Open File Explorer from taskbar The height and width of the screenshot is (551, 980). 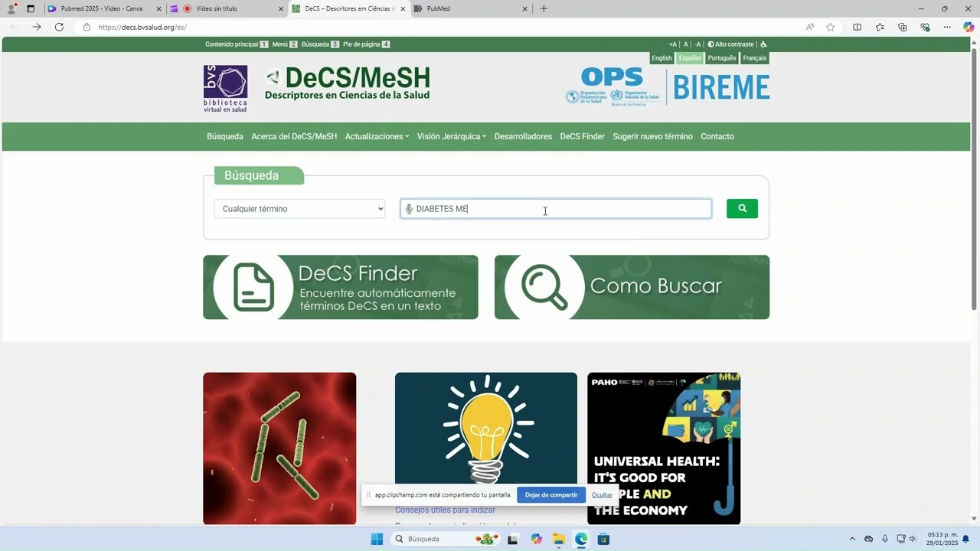point(558,539)
